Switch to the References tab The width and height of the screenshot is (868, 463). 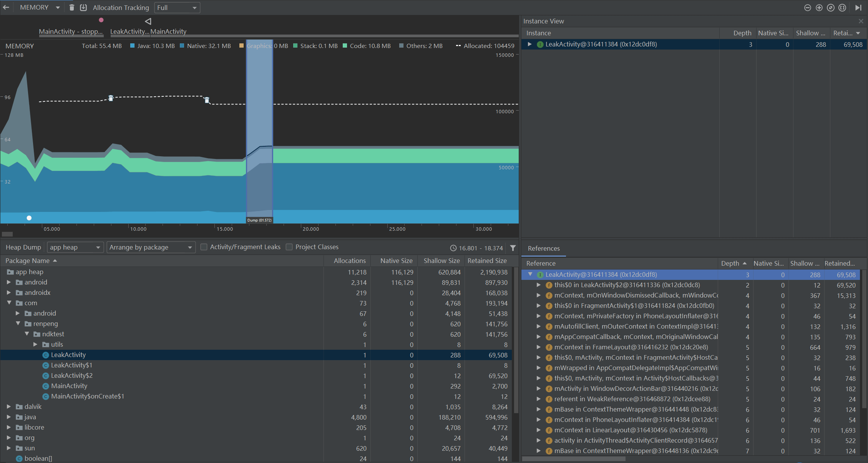(x=544, y=248)
